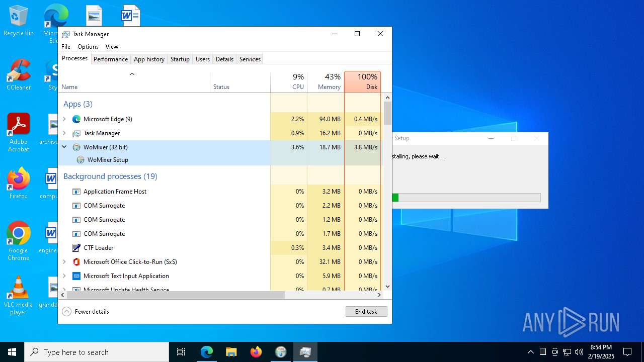This screenshot has width=644, height=362.
Task: Click the Task Manager process row icon
Action: click(x=76, y=133)
